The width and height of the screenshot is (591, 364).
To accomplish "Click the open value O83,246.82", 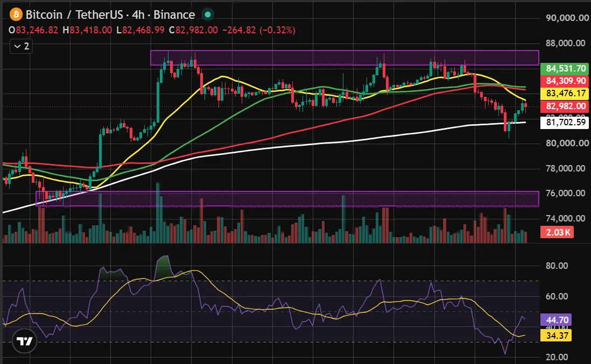I will click(x=33, y=30).
